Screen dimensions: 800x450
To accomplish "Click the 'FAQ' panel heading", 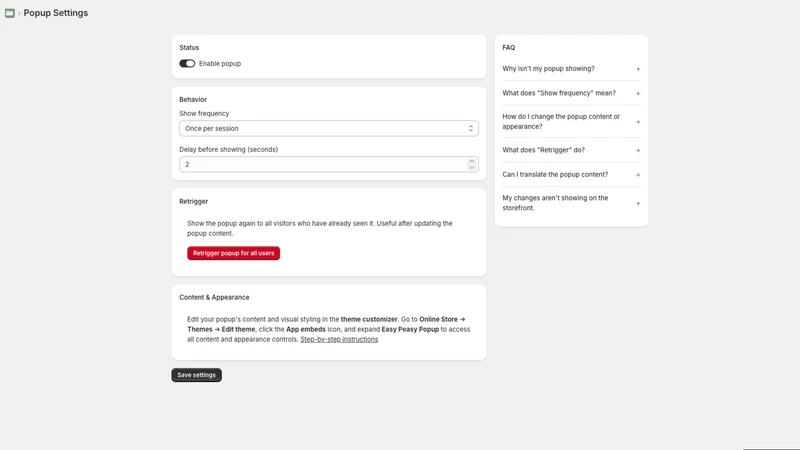I will [x=509, y=47].
